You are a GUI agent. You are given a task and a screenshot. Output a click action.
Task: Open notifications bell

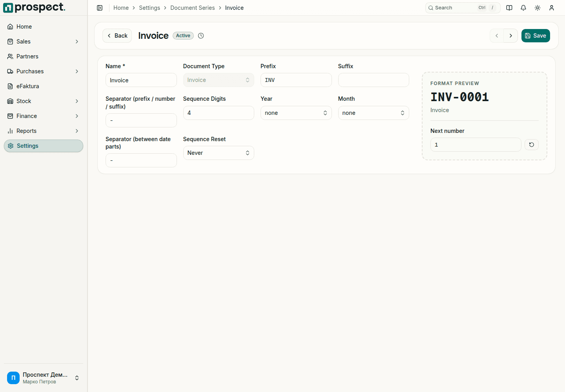click(523, 8)
